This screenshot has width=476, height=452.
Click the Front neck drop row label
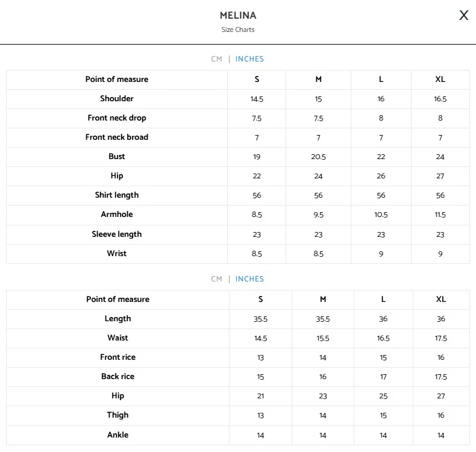tap(117, 118)
